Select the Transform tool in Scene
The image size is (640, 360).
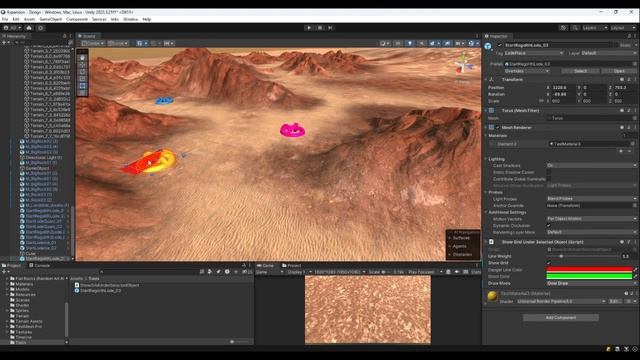tap(82, 92)
